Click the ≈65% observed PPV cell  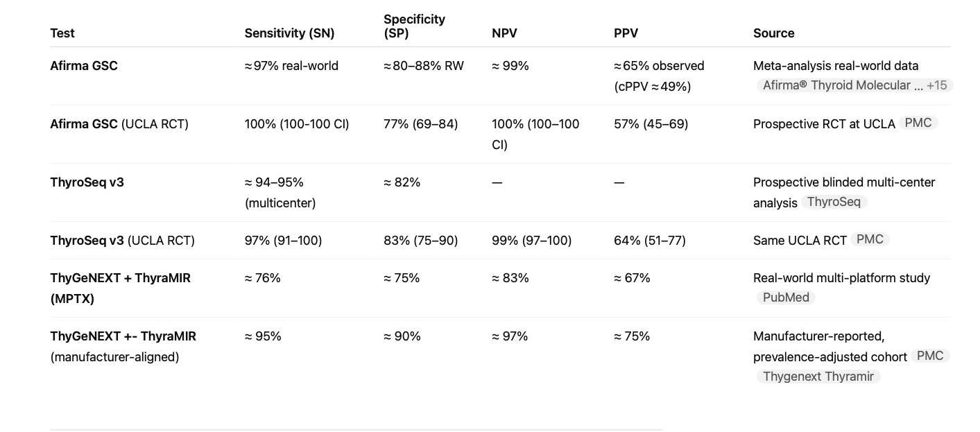pyautogui.click(x=658, y=66)
